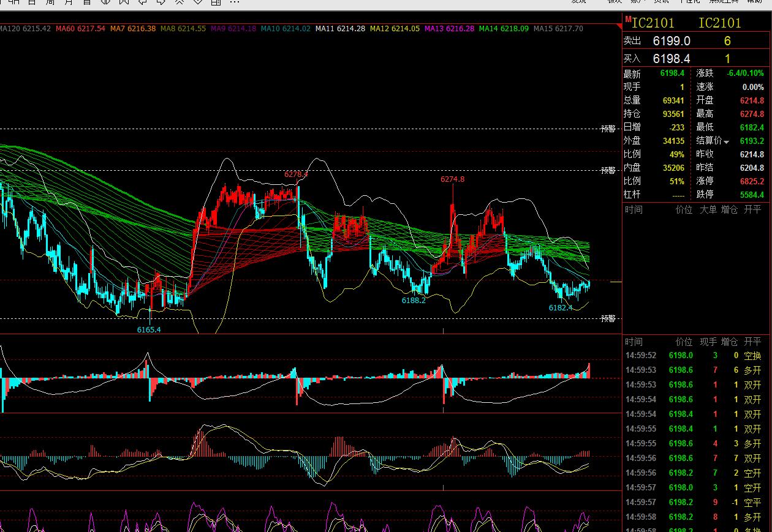
Task: Click the 6188.2 low price marker
Action: 414,301
